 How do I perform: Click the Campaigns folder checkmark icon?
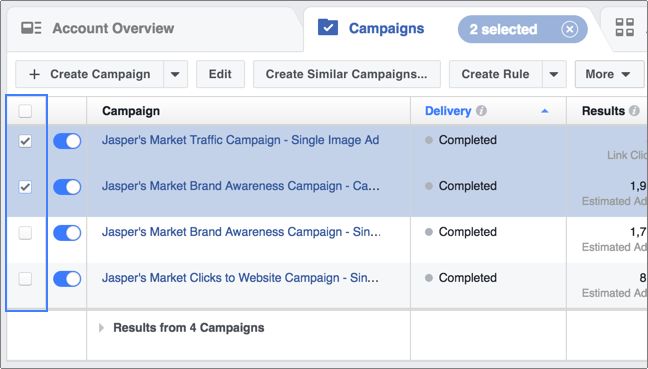pos(328,27)
